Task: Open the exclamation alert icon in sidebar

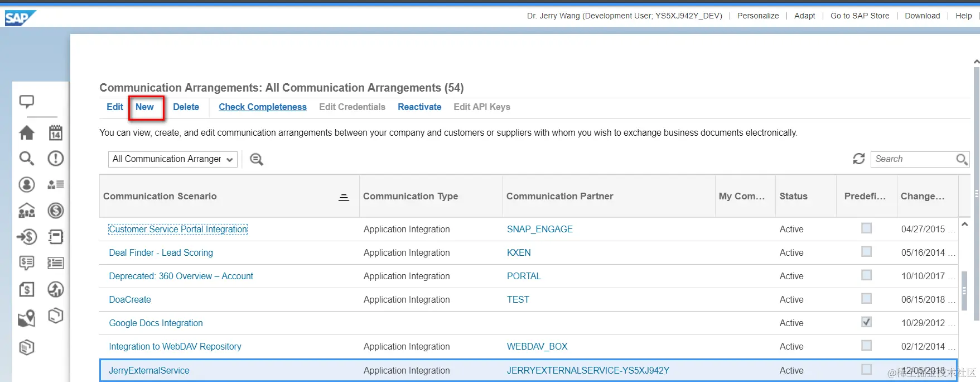Action: (x=55, y=159)
